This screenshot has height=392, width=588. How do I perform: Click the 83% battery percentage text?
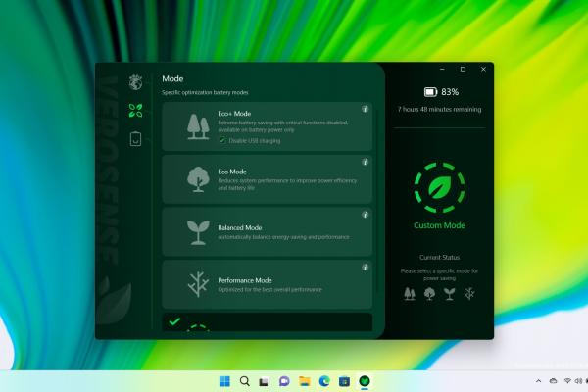pos(450,92)
